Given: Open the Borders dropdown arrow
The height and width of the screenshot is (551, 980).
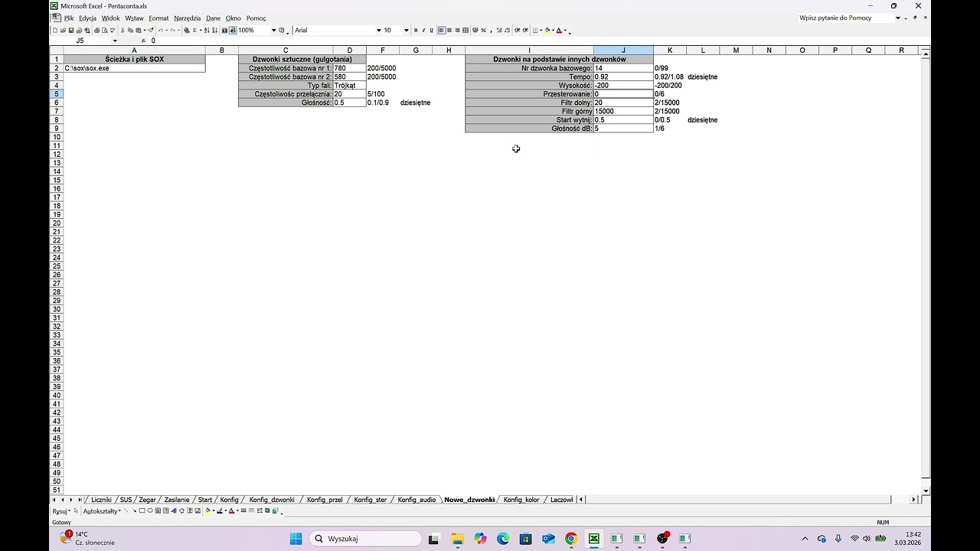Looking at the screenshot, I should click(541, 31).
